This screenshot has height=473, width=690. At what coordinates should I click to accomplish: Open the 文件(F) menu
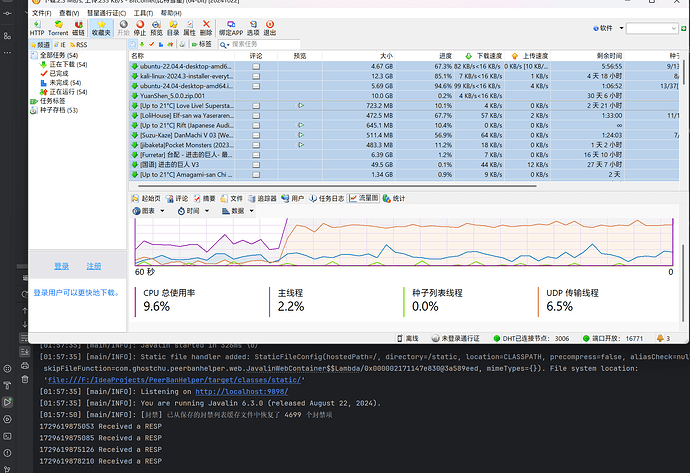pos(41,13)
